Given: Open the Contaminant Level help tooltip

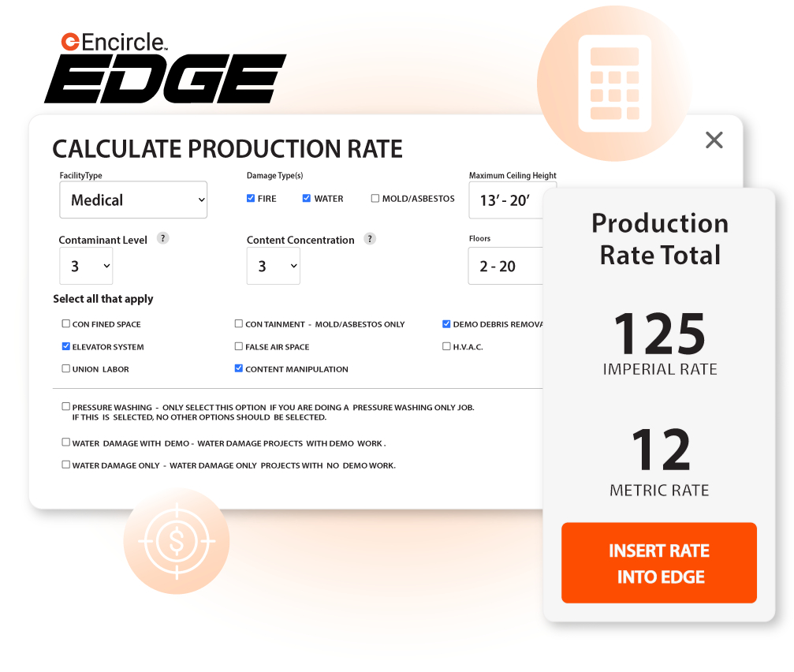Looking at the screenshot, I should tap(162, 237).
